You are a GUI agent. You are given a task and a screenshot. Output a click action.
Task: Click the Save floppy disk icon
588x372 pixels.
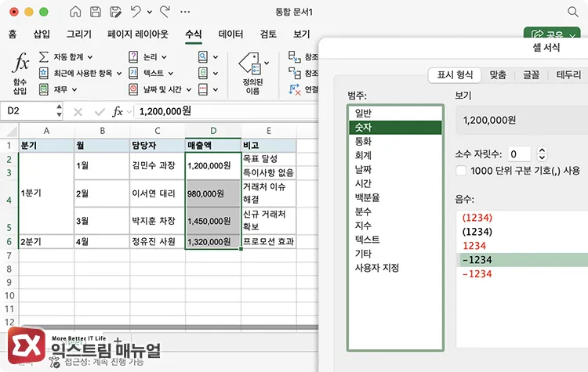point(95,12)
